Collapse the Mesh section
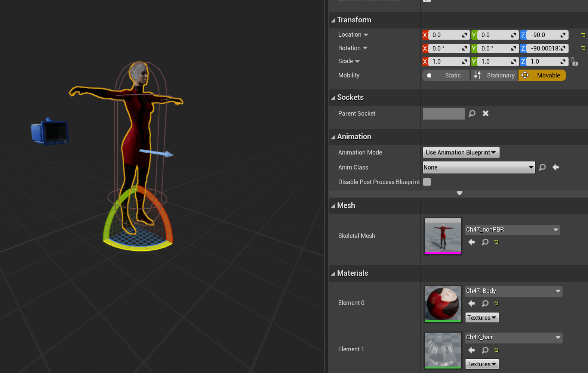Screen dimensions: 588x373 tap(333, 206)
